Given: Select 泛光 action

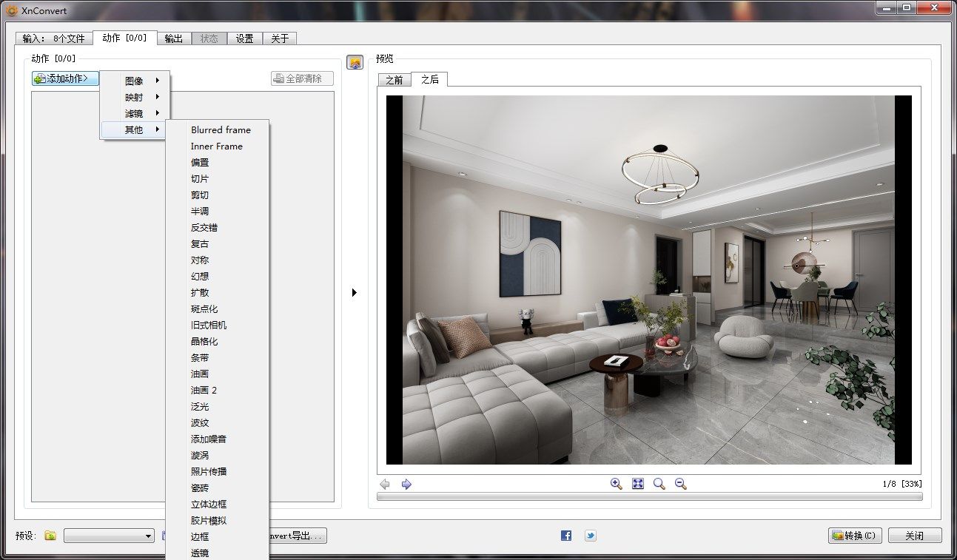Looking at the screenshot, I should [x=200, y=406].
